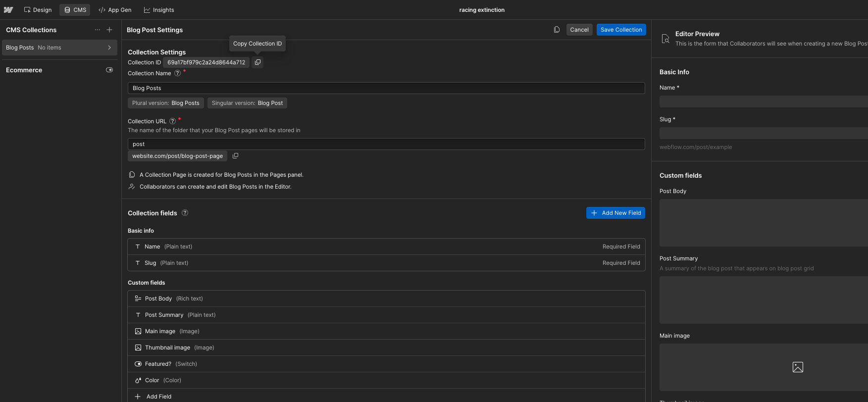Open the Post Body field settings
This screenshot has height=402, width=868.
click(x=386, y=299)
